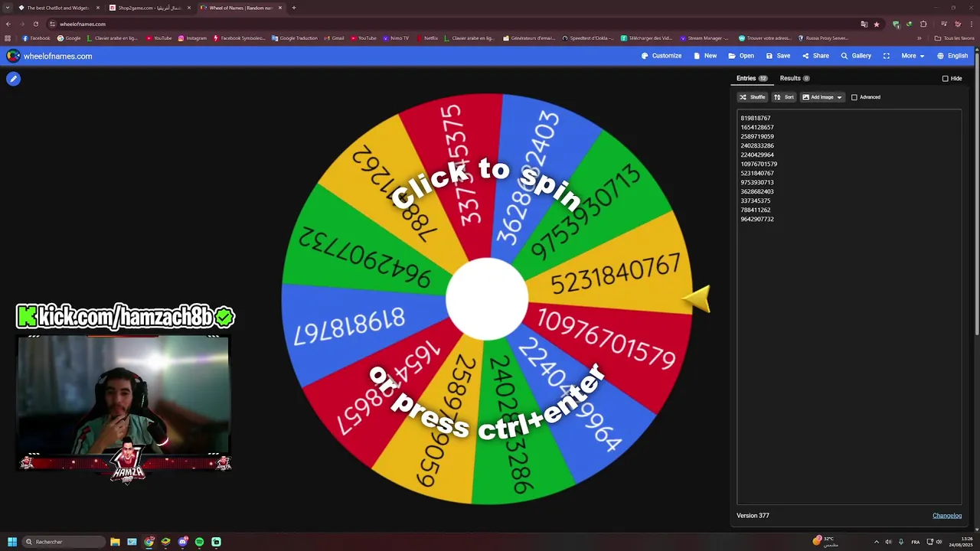Image resolution: width=980 pixels, height=551 pixels.
Task: Open the Tous les favoris folder
Action: [954, 38]
